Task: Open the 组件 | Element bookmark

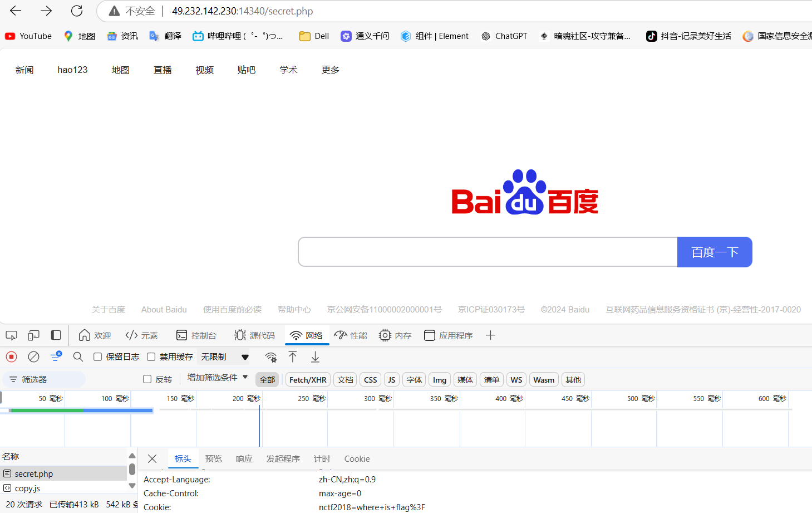Action: point(435,36)
